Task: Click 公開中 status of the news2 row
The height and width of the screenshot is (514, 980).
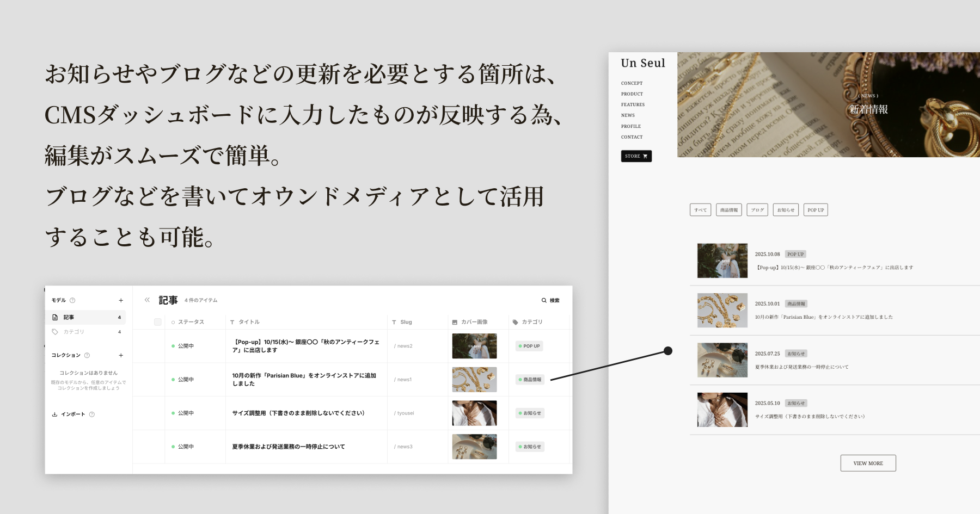Action: pyautogui.click(x=183, y=346)
